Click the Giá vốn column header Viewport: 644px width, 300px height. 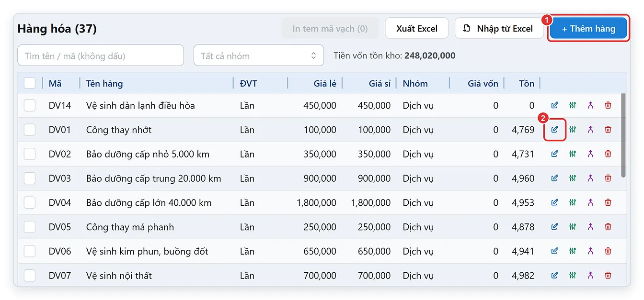tap(483, 83)
